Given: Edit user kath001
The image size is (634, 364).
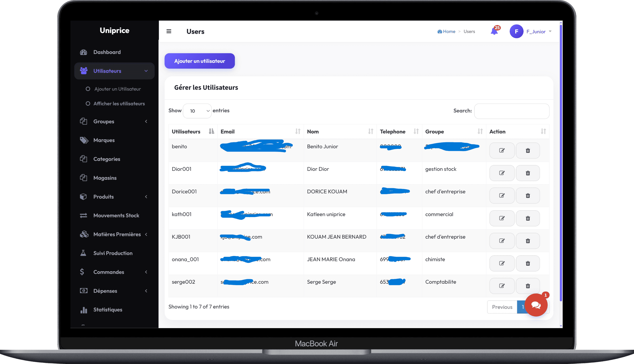Looking at the screenshot, I should [x=502, y=218].
